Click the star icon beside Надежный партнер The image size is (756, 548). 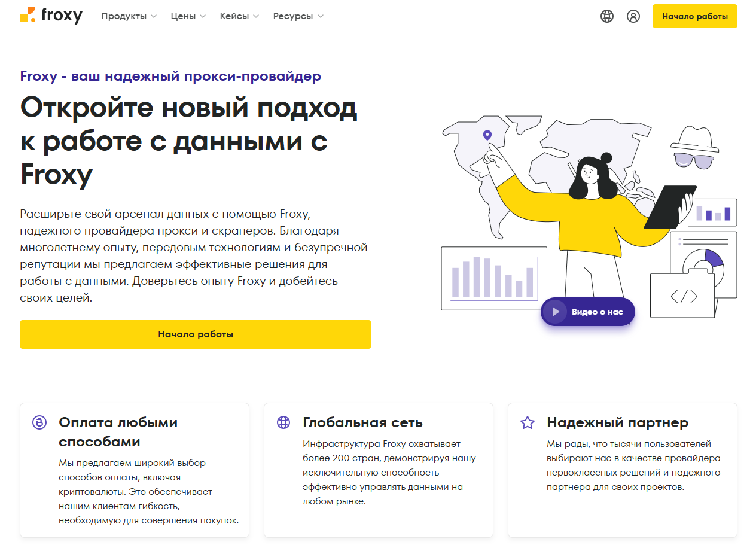pyautogui.click(x=528, y=423)
